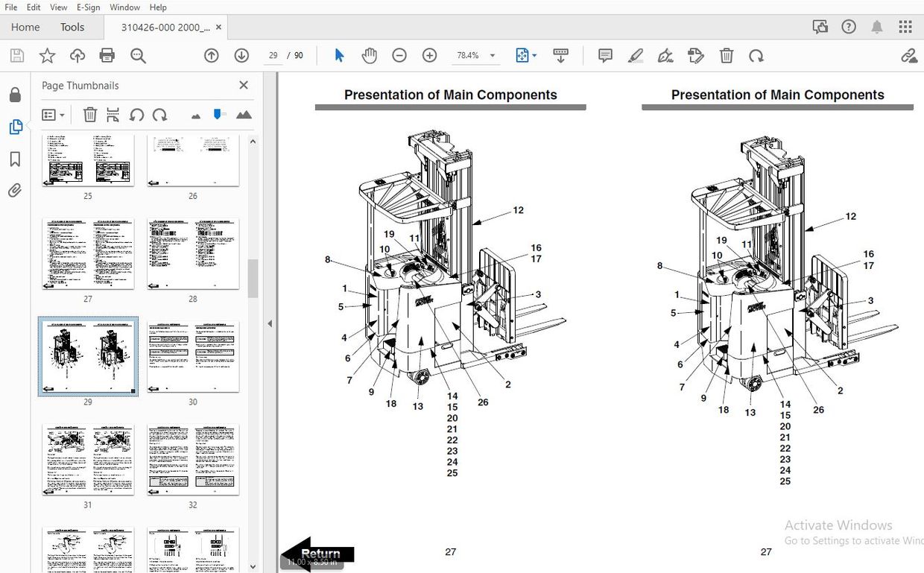
Task: Select the Highlight text tool
Action: (635, 55)
